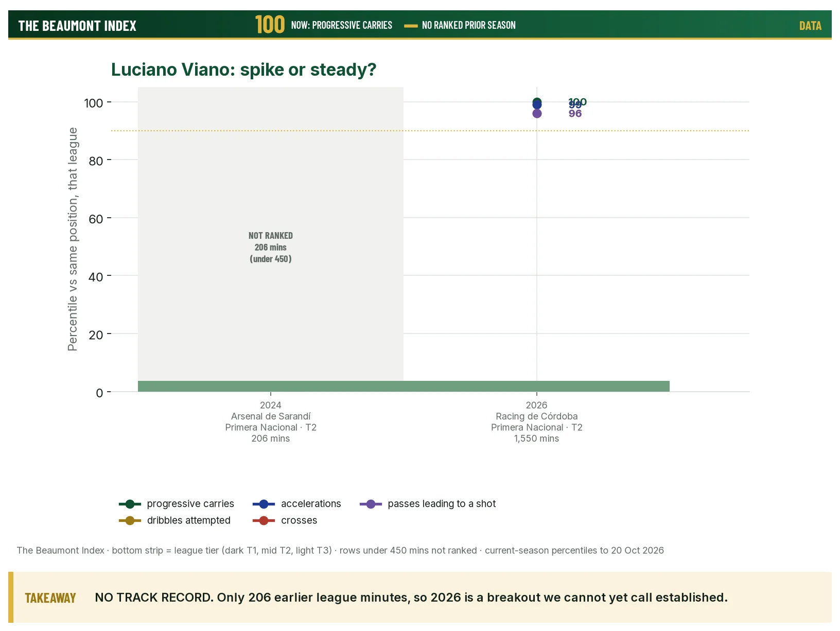Click the 'progressive carries' legend text
Viewport: 840px width, 631px height.
(190, 504)
